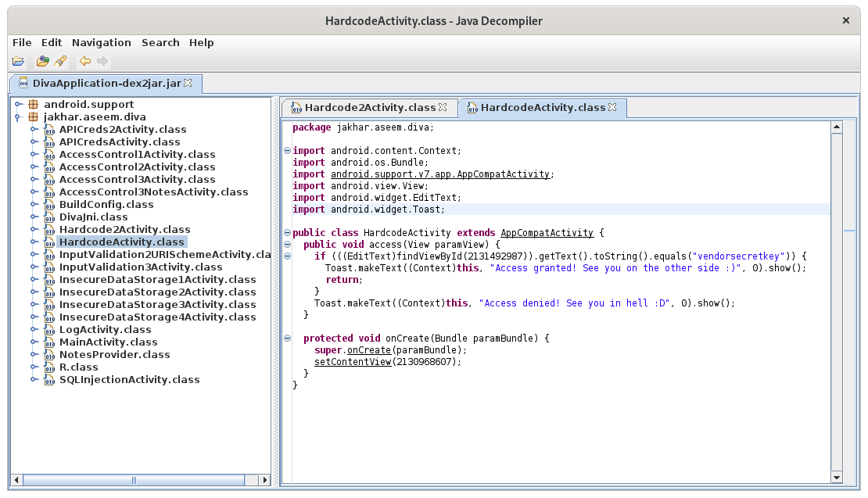
Task: Click the Back navigation arrow icon
Action: click(x=84, y=61)
